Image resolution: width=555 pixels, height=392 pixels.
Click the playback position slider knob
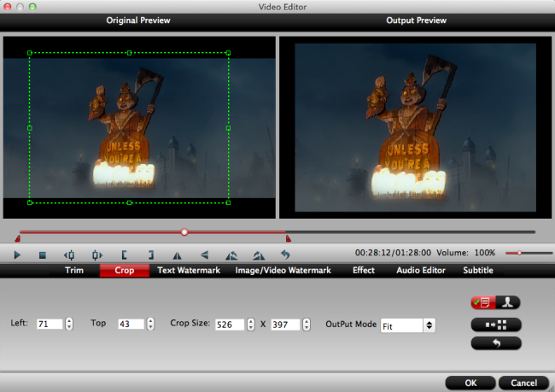(x=184, y=232)
